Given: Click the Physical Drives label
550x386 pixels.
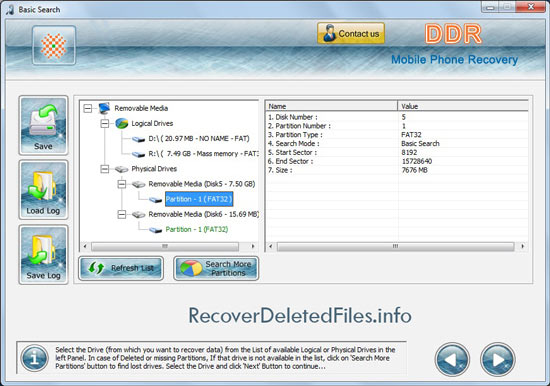Looking at the screenshot, I should (154, 169).
